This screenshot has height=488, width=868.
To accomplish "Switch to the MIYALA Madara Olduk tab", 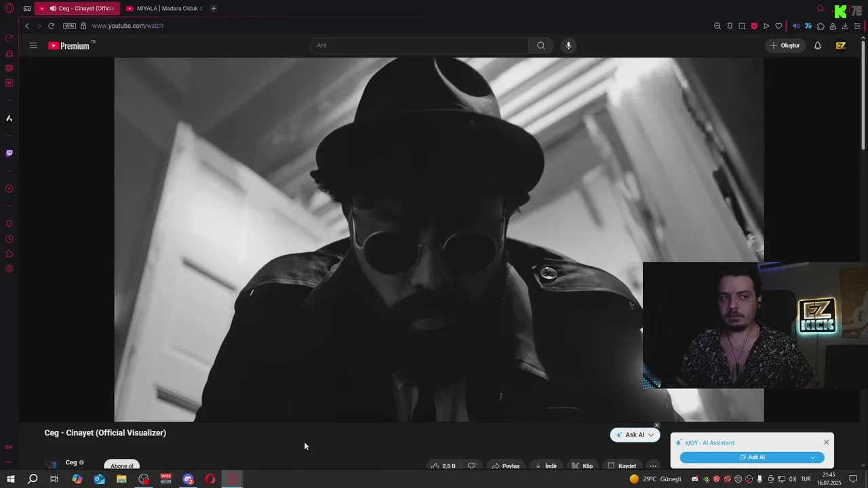I will tap(164, 8).
